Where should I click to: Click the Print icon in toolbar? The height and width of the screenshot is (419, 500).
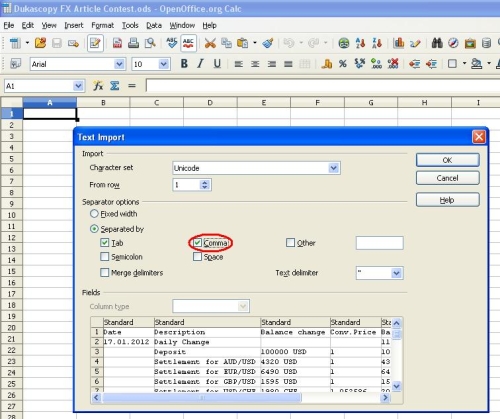click(x=133, y=43)
